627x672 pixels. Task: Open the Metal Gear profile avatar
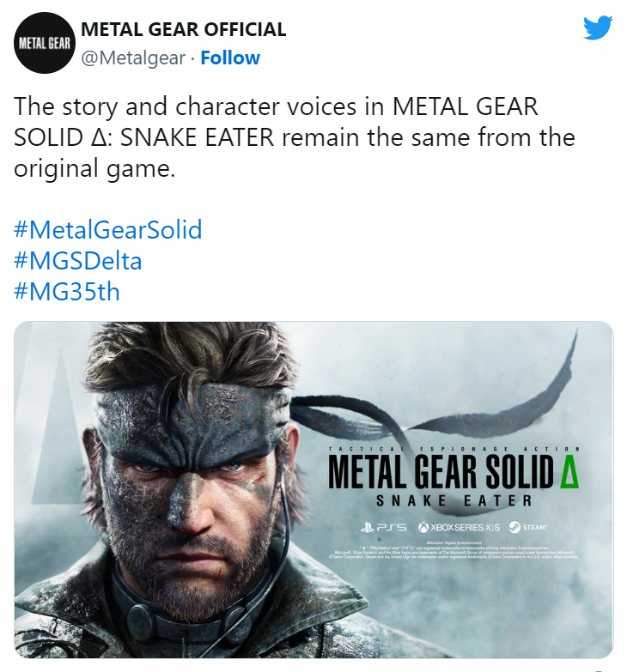(43, 44)
